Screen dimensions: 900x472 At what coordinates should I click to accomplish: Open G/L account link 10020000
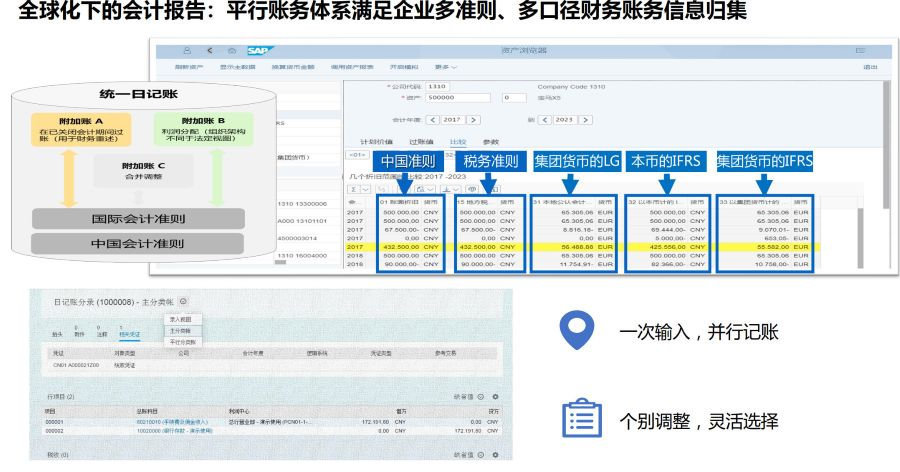point(174,431)
